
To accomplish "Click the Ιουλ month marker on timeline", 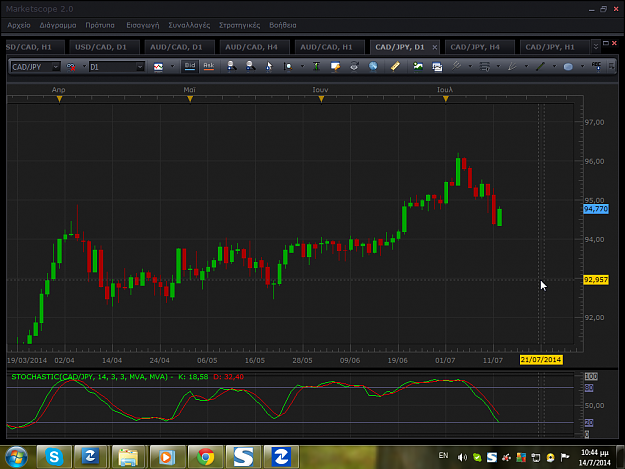I will coord(446,98).
